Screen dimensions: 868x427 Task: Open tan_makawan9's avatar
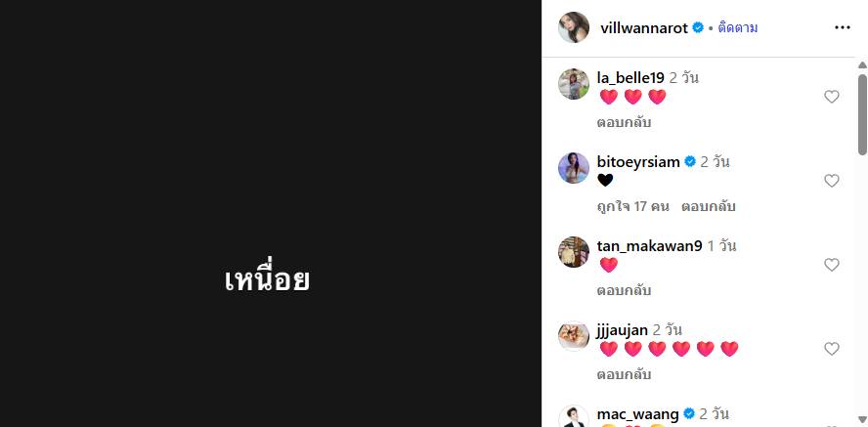tap(574, 252)
